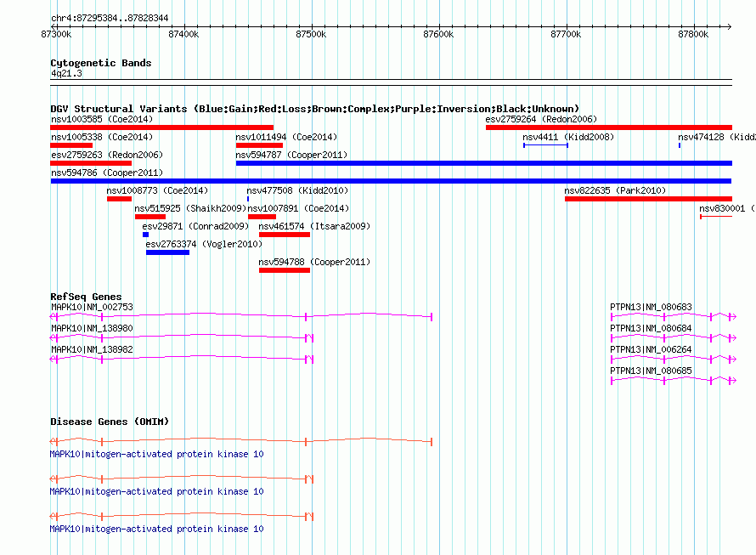Click the 87300k ruler tick label
Image resolution: width=756 pixels, height=555 pixels.
tap(56, 34)
